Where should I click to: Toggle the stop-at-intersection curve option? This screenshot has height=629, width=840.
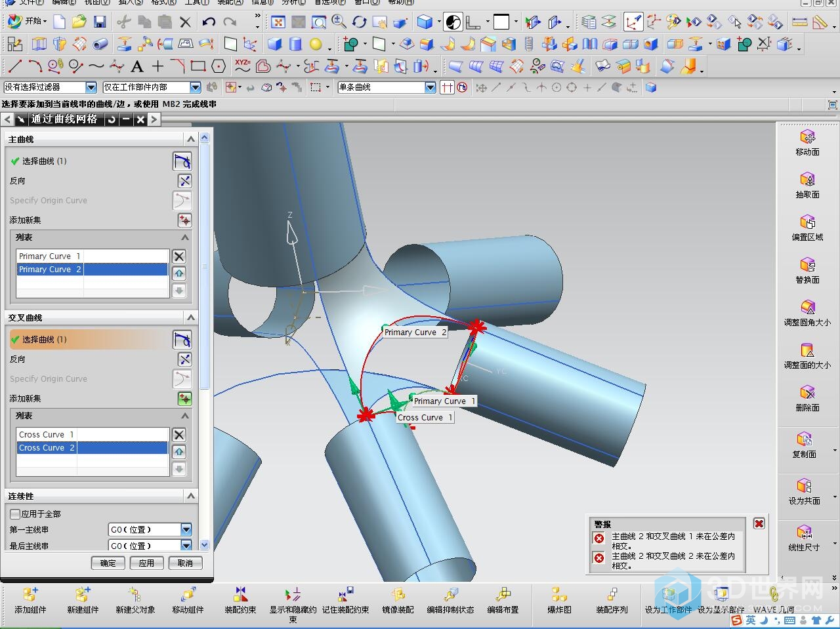[448, 87]
